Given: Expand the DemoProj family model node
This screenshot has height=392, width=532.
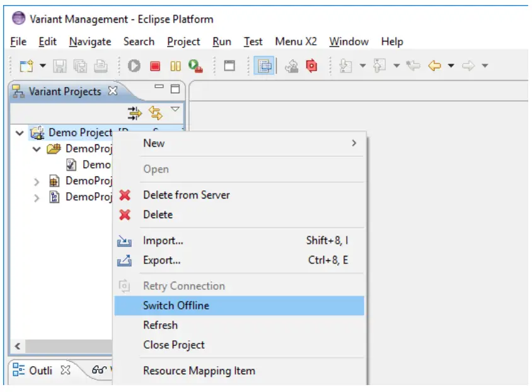Looking at the screenshot, I should pos(37,198).
